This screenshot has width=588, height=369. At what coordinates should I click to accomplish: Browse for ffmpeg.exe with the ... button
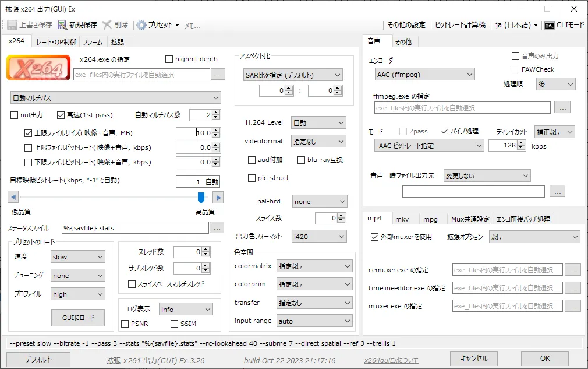click(561, 107)
